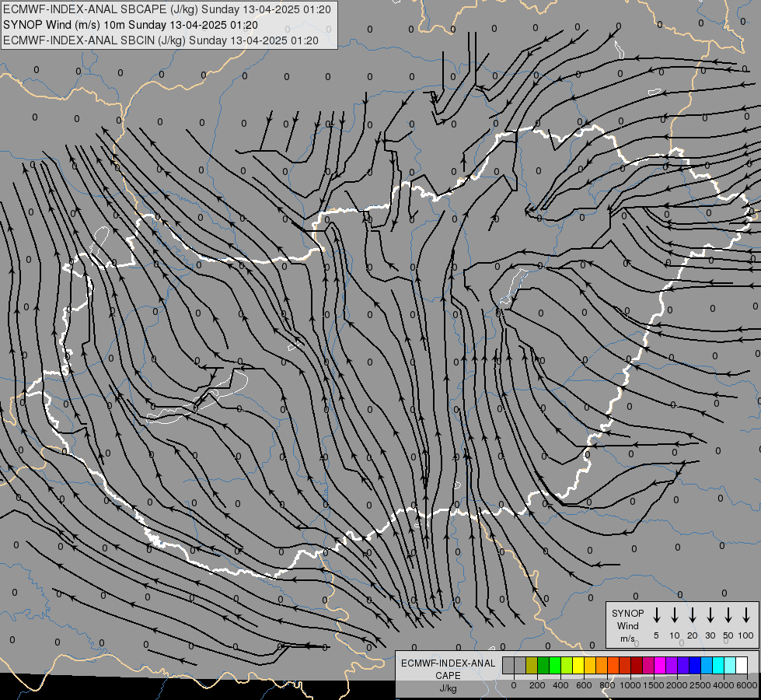Choose the amber CAPE swatch after 600
This screenshot has height=700, width=761.
590,665
